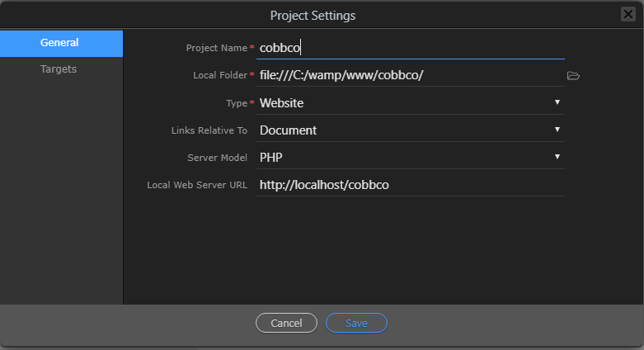Click the Server Model label

pos(217,158)
